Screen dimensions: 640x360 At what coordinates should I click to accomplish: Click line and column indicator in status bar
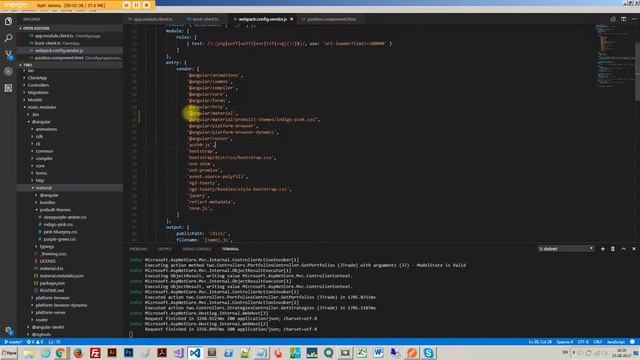click(x=540, y=342)
